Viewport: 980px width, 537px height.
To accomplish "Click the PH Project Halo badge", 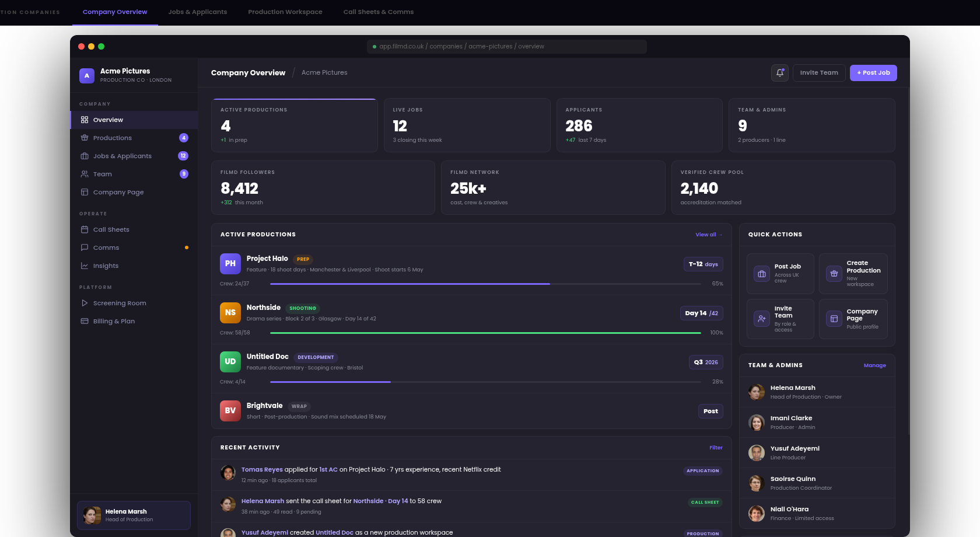I will point(230,264).
